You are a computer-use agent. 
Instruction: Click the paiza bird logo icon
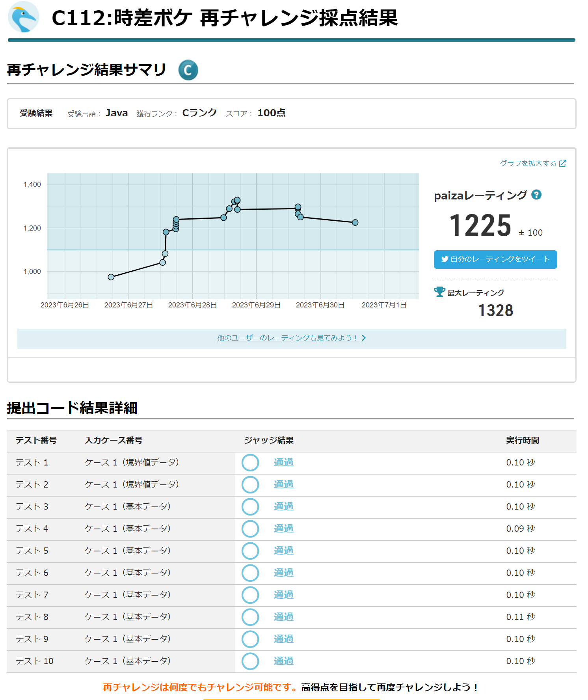coord(23,17)
